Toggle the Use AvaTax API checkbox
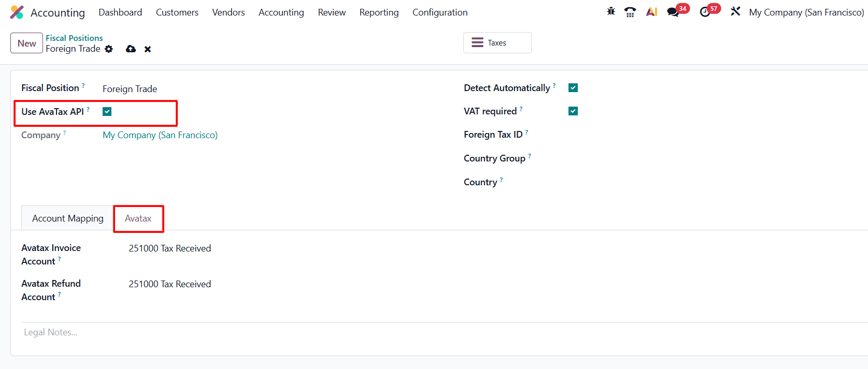The height and width of the screenshot is (369, 868). coord(107,111)
